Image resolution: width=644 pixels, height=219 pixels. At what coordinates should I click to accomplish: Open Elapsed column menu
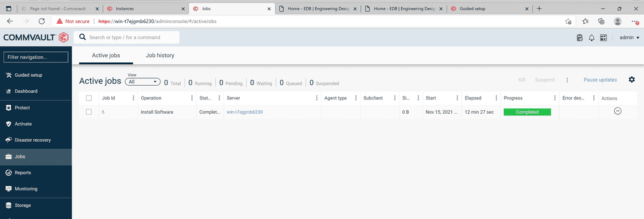coord(496,98)
